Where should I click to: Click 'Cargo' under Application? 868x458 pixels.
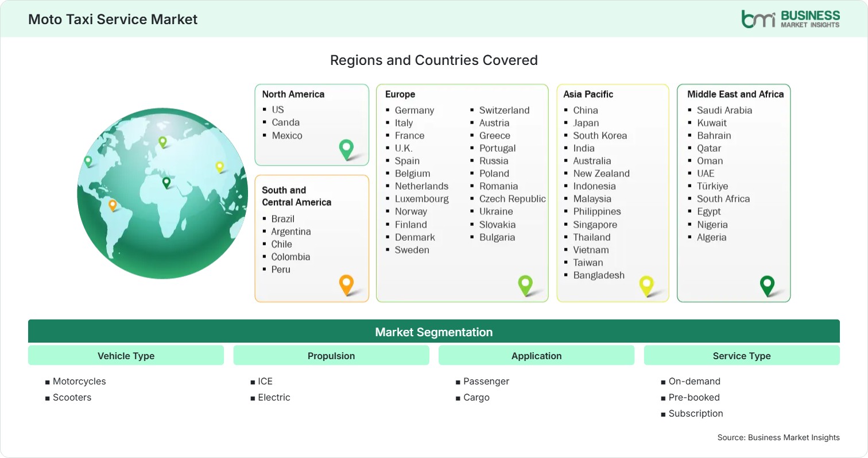click(x=476, y=397)
